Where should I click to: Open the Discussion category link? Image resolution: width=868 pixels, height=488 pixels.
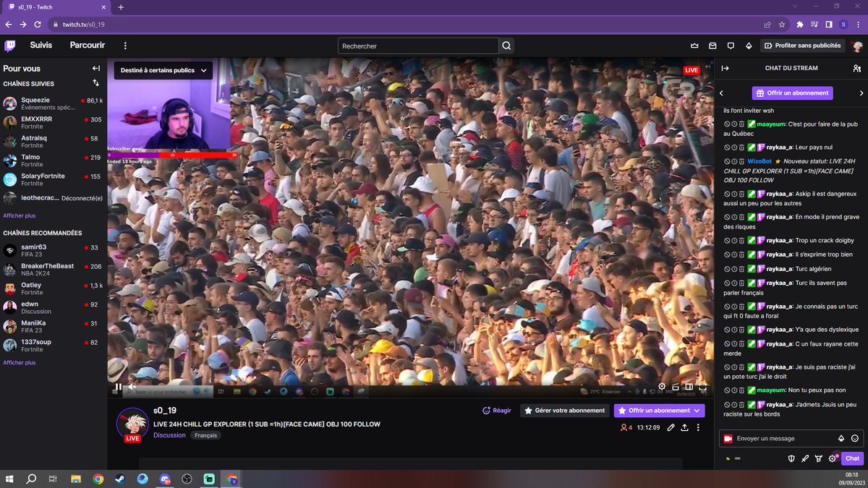pyautogui.click(x=169, y=435)
